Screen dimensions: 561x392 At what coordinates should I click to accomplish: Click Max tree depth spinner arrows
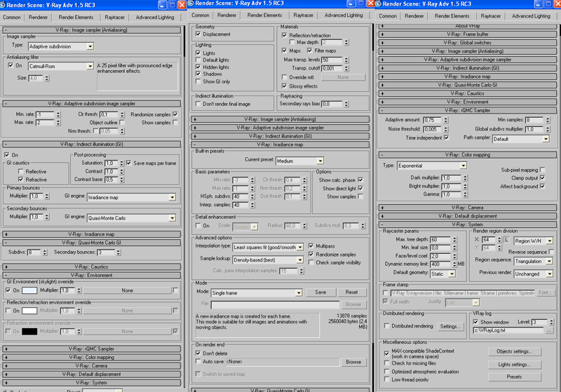(x=454, y=240)
